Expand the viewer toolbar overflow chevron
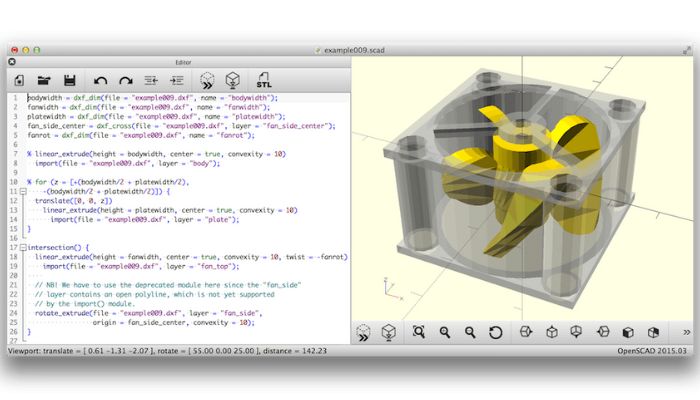 686,332
